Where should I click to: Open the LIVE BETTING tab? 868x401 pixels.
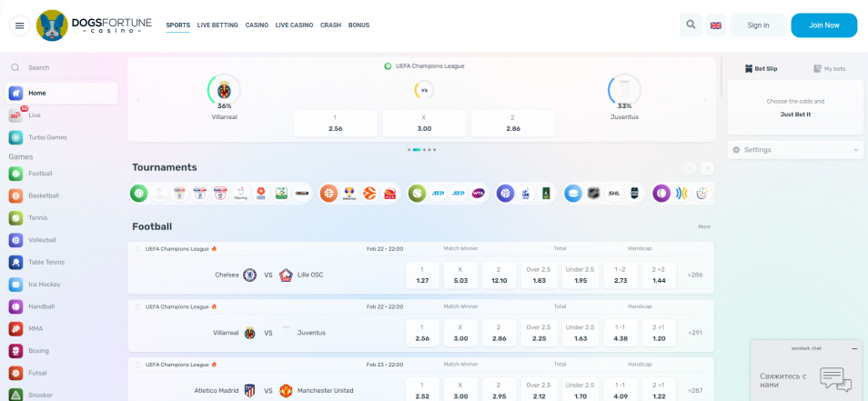217,25
